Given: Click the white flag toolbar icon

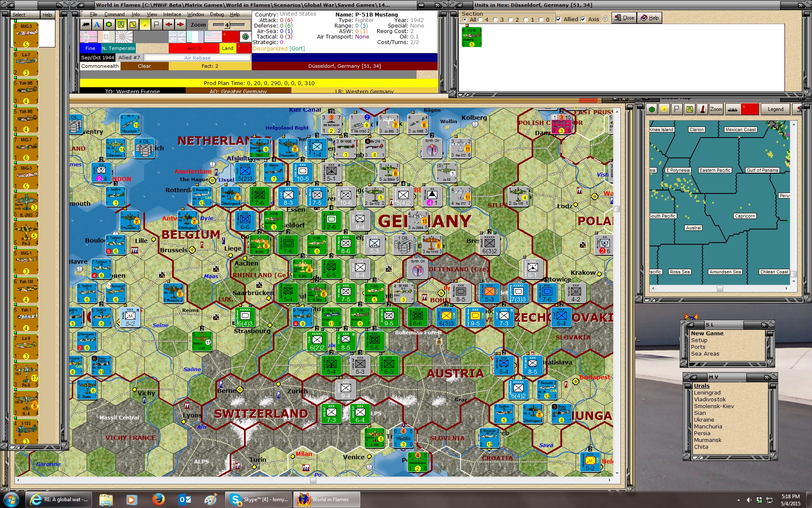Looking at the screenshot, I should pyautogui.click(x=156, y=25).
